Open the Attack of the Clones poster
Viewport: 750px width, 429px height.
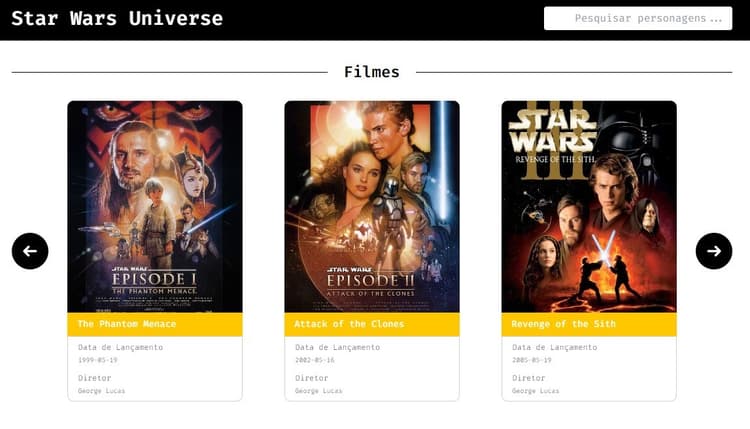click(372, 207)
